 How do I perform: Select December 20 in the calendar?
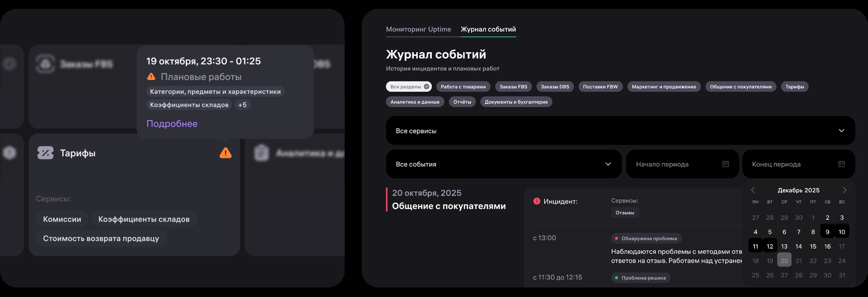[x=784, y=261]
